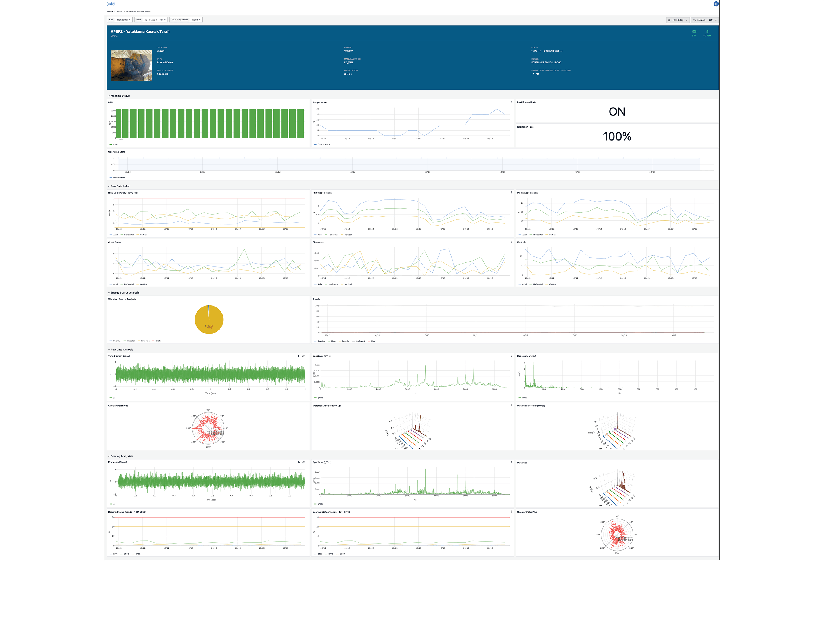Click the able logo
This screenshot has width=824, height=644.
point(111,4)
